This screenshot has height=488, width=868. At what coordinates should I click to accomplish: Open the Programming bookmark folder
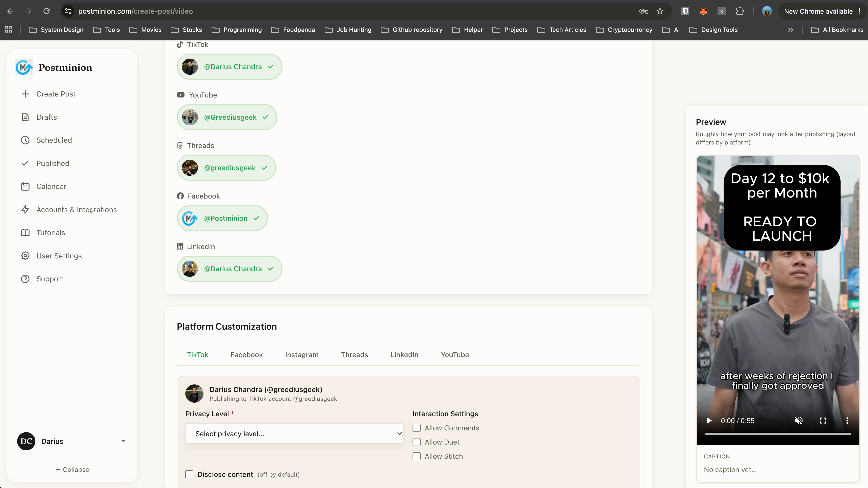tap(237, 30)
